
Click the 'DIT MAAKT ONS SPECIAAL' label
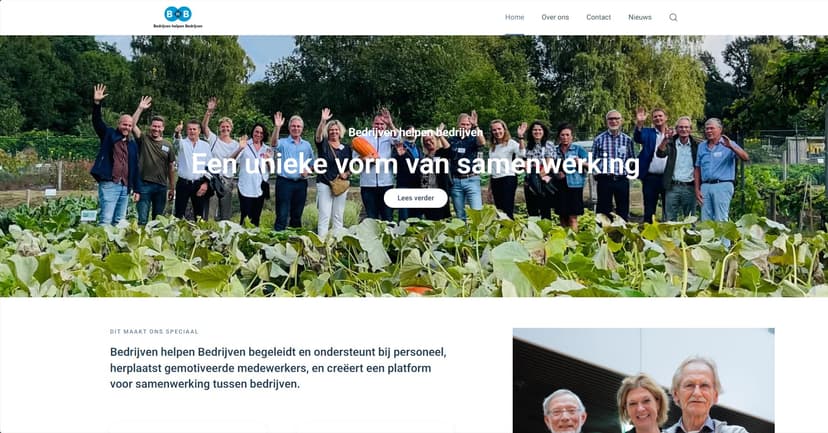point(154,332)
